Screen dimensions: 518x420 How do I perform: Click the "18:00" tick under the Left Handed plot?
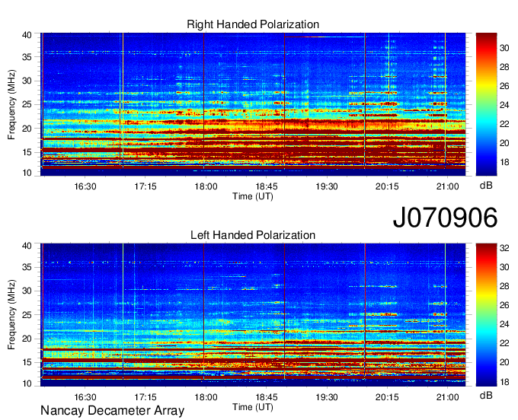pyautogui.click(x=206, y=397)
